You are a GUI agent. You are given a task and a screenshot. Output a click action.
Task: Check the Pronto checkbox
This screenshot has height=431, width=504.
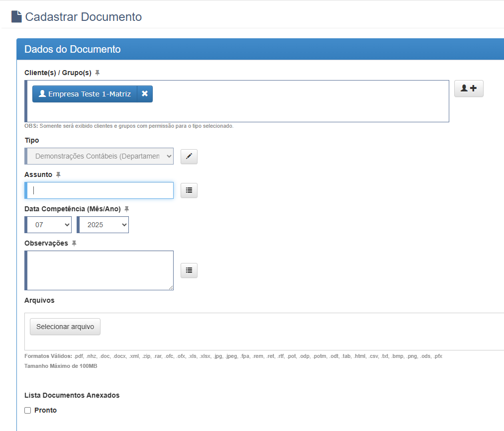point(28,411)
